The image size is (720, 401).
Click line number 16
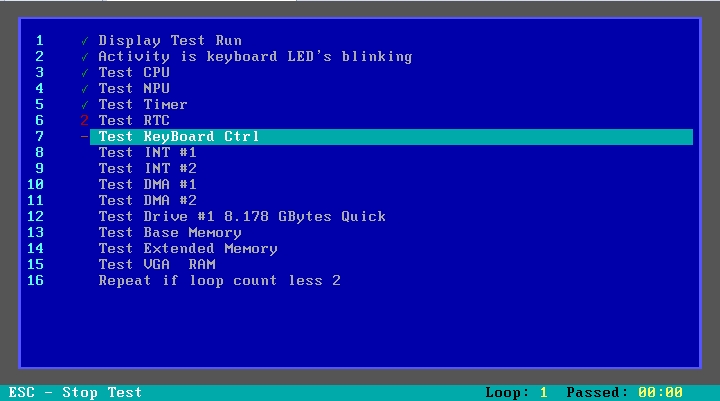(35, 280)
